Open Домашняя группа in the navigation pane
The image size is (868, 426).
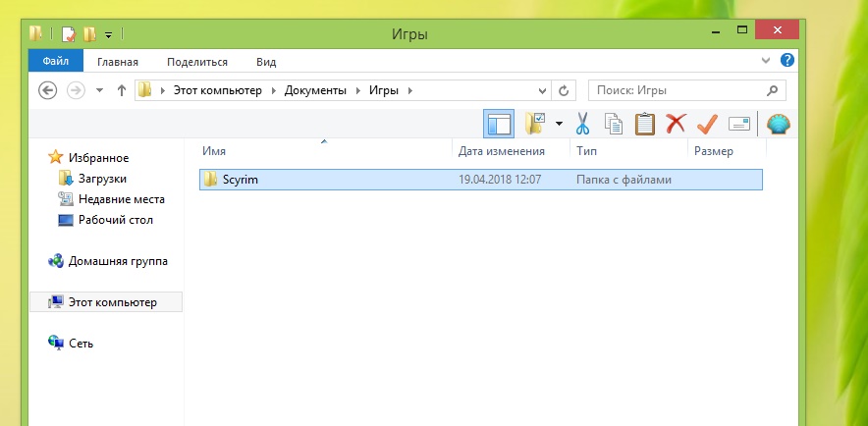pyautogui.click(x=118, y=261)
